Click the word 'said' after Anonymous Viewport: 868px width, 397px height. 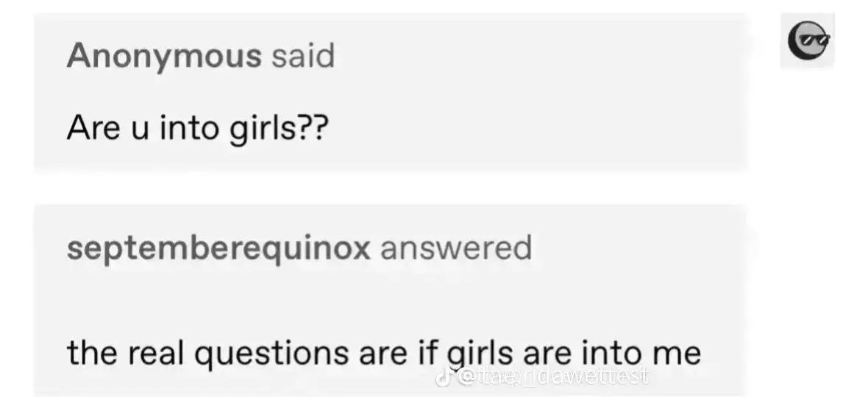303,56
